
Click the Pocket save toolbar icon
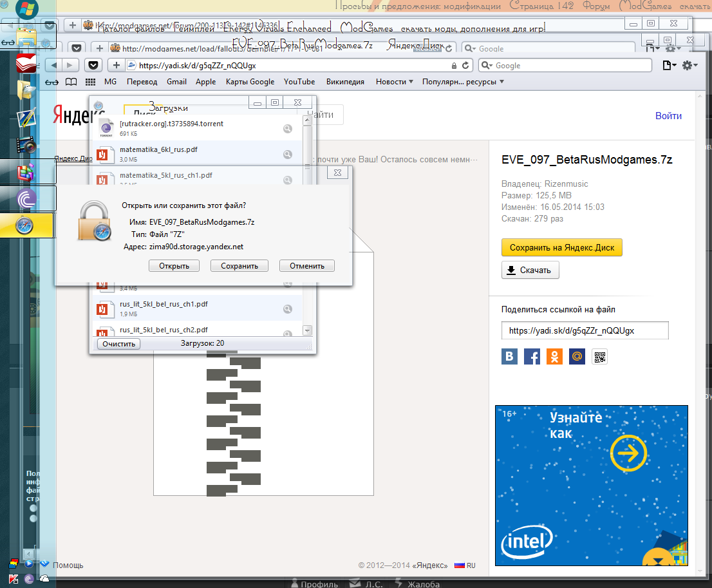click(x=93, y=66)
